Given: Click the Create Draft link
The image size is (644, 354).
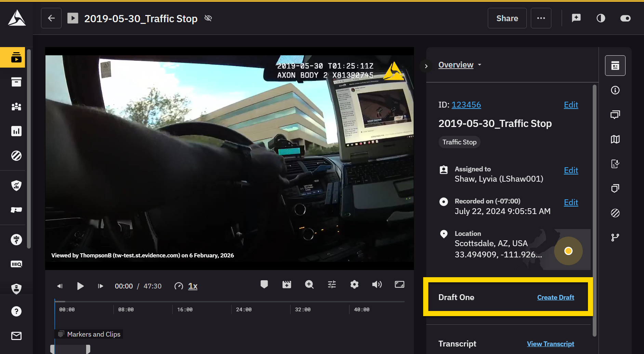Looking at the screenshot, I should (x=555, y=297).
